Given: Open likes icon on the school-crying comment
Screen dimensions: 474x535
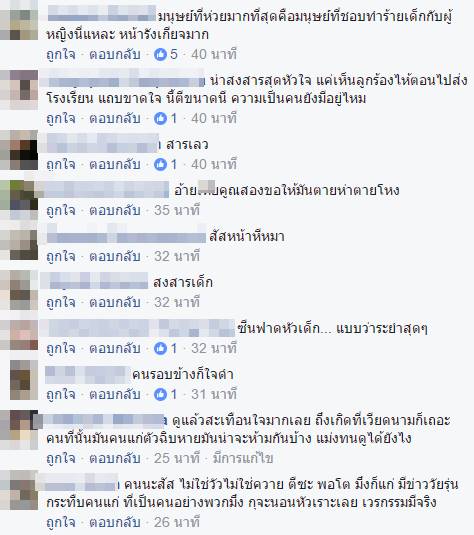Looking at the screenshot, I should pyautogui.click(x=160, y=118).
